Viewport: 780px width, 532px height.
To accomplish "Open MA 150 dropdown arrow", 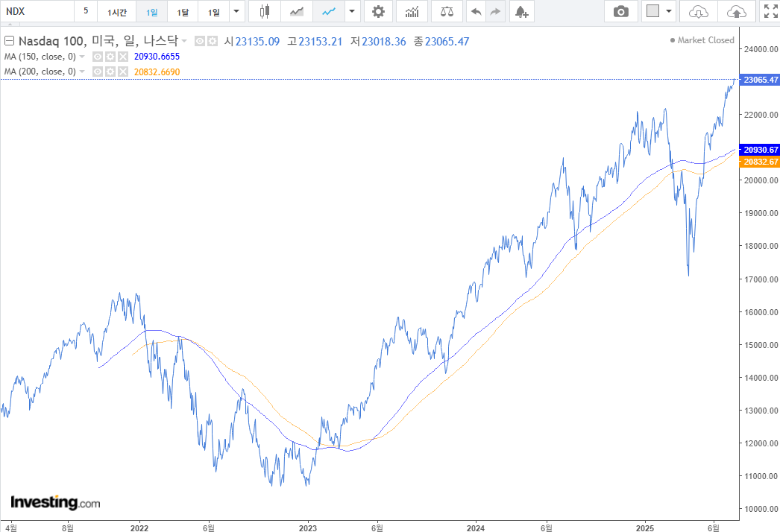I will pos(82,57).
